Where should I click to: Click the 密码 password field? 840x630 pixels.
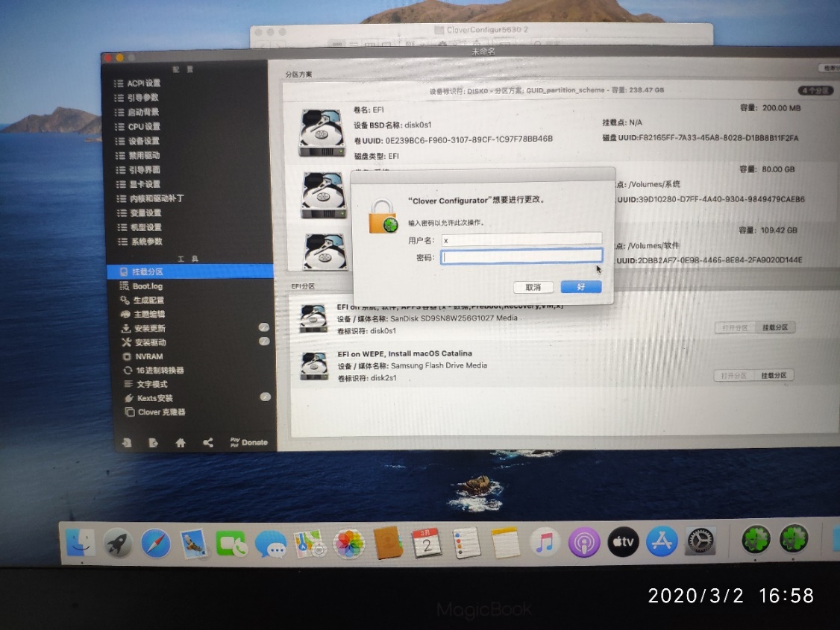click(x=521, y=257)
